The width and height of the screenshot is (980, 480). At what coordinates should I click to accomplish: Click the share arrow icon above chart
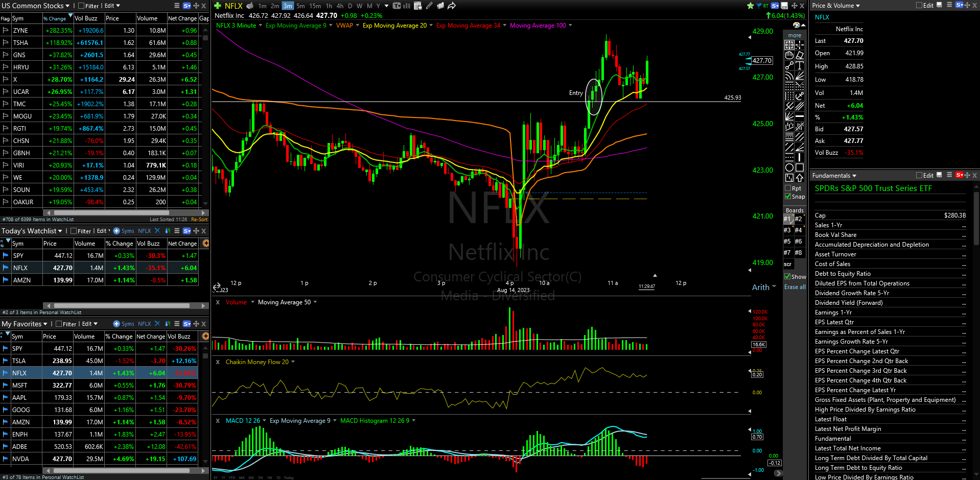(452, 6)
